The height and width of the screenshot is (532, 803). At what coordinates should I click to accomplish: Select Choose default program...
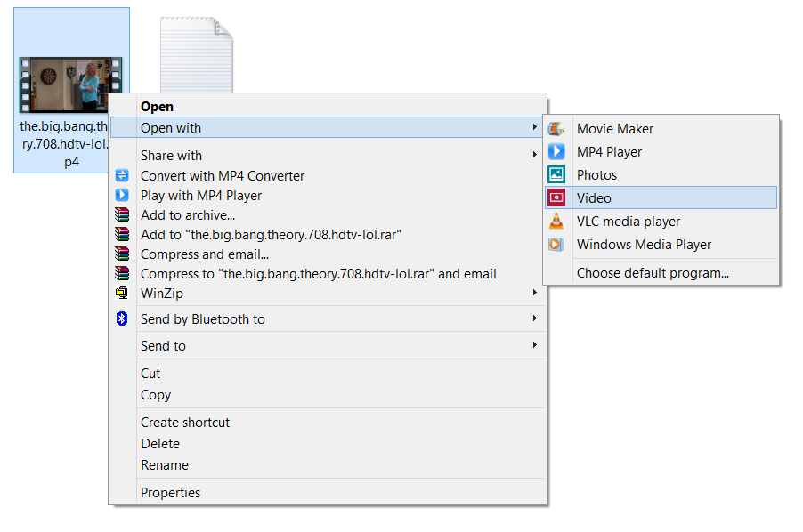[x=661, y=272]
